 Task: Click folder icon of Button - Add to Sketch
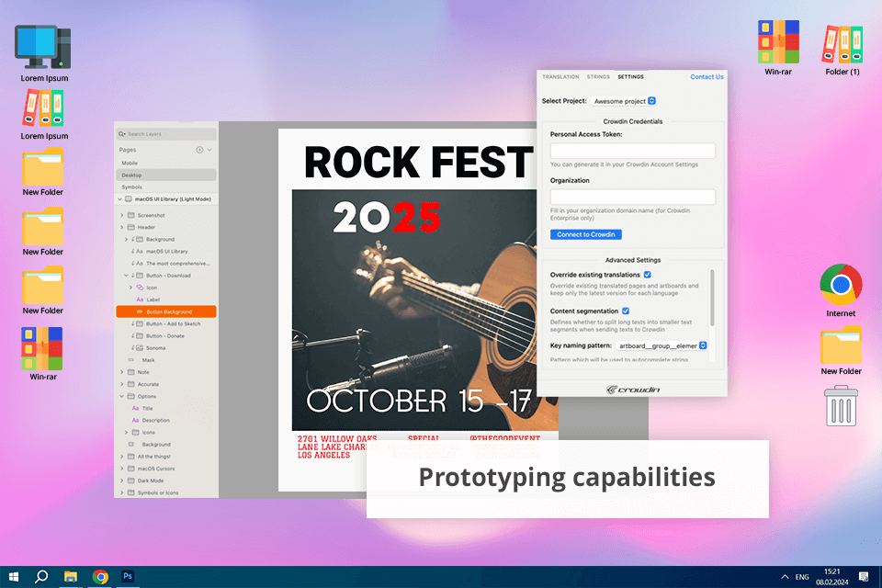point(140,324)
